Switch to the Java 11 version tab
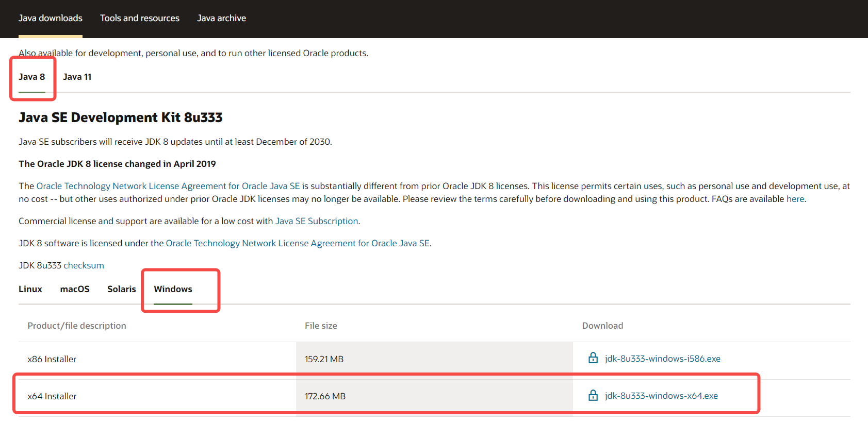The image size is (868, 423). pyautogui.click(x=77, y=77)
